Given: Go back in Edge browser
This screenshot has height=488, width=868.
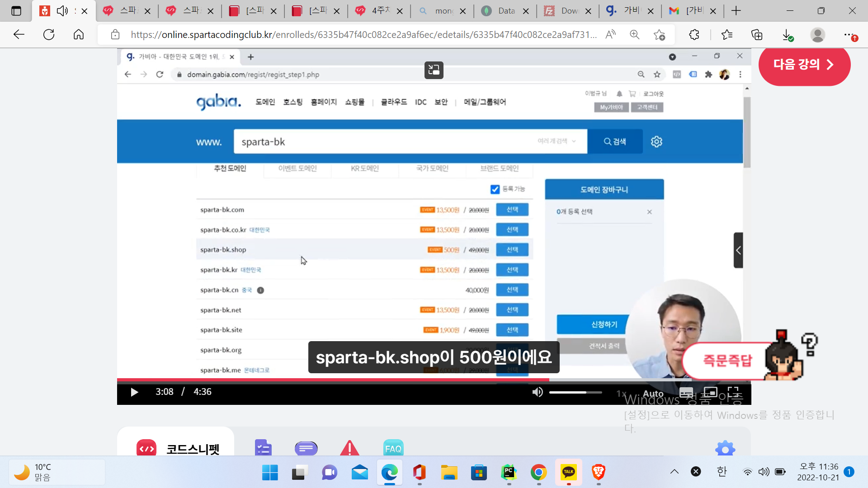Looking at the screenshot, I should point(19,34).
